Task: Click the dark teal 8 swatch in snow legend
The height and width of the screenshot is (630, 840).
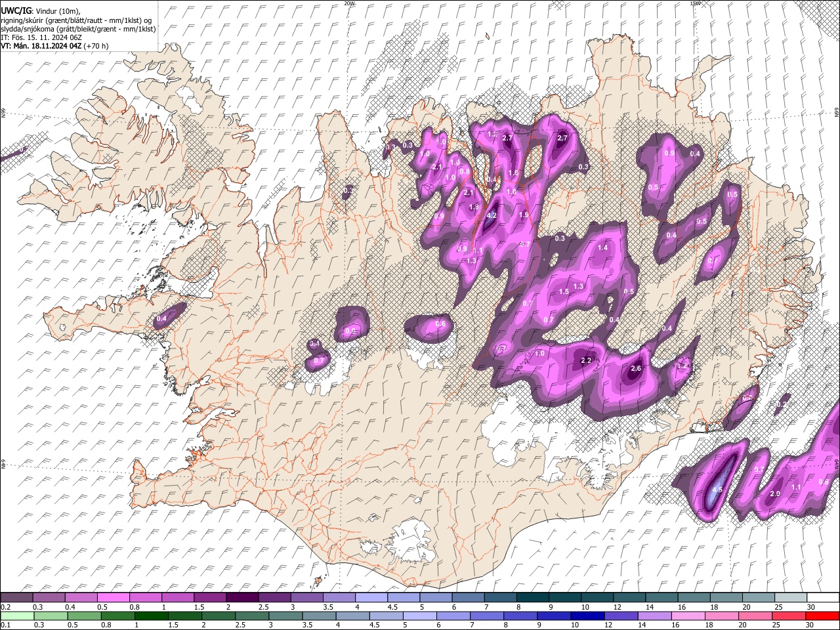Action: (x=532, y=598)
